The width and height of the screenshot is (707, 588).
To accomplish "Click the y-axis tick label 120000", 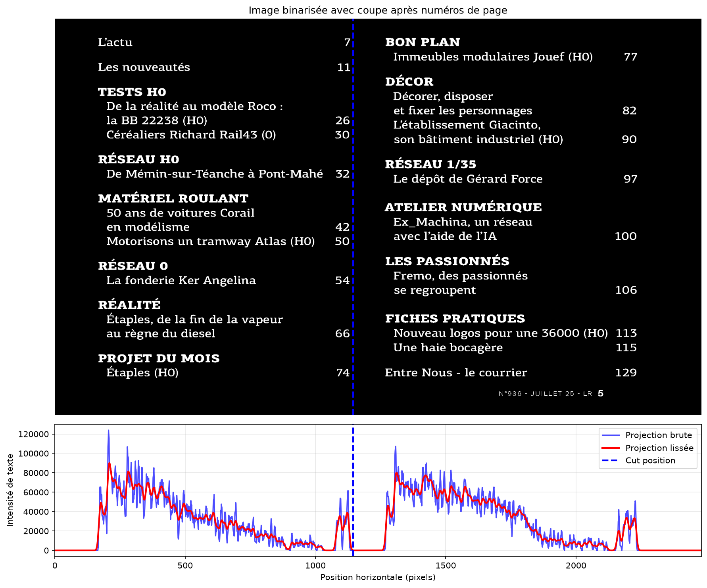I will click(33, 434).
